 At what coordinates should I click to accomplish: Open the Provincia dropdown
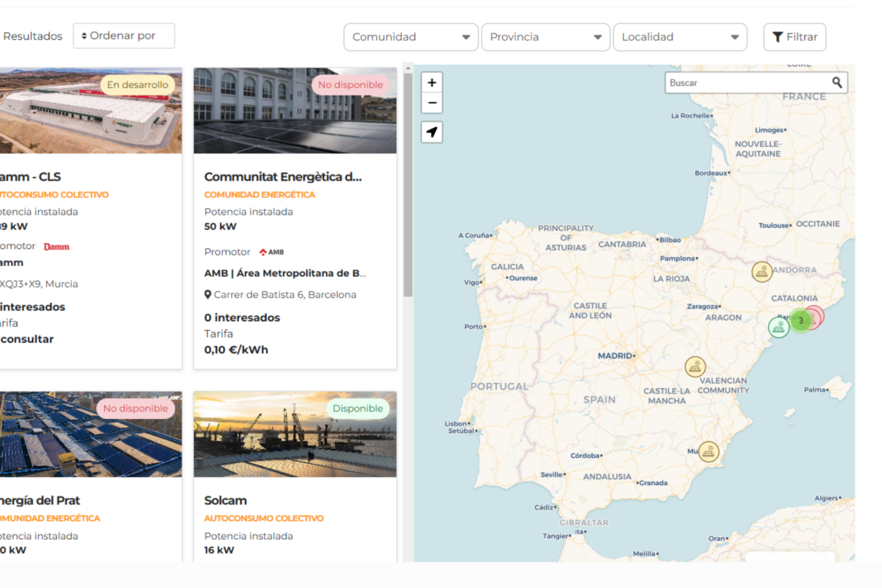pyautogui.click(x=545, y=37)
